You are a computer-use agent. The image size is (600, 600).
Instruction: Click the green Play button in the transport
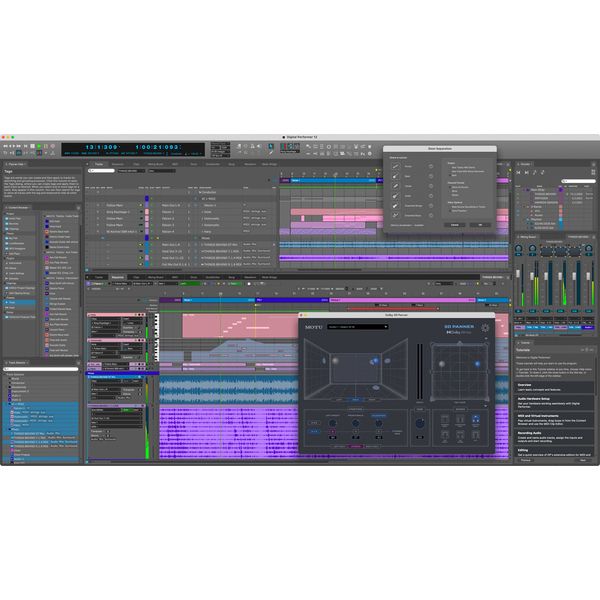[x=39, y=146]
